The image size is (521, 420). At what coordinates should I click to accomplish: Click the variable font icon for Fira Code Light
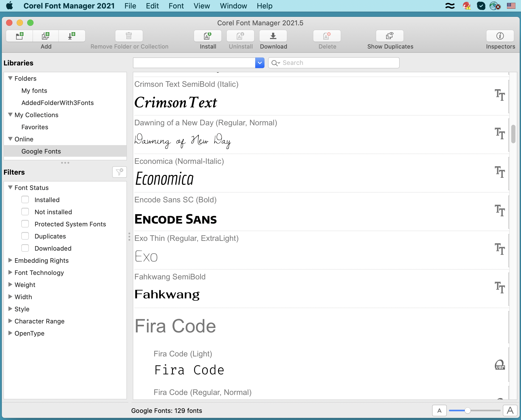point(500,365)
